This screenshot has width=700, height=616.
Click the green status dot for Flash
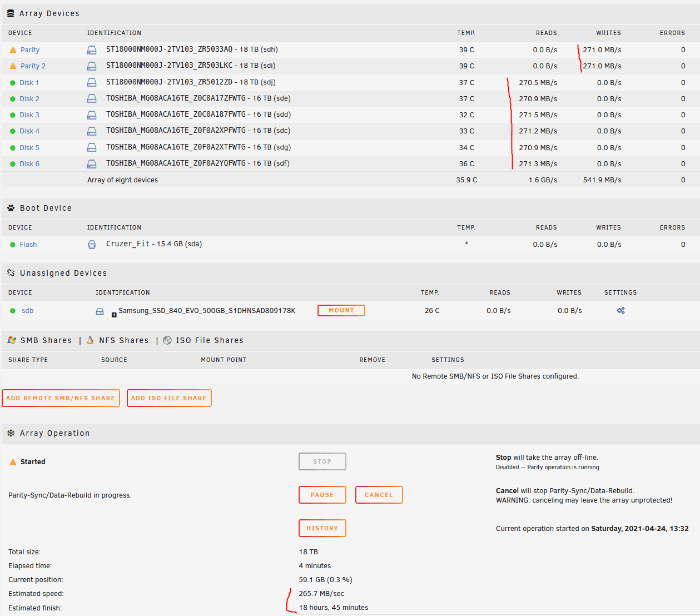(13, 245)
